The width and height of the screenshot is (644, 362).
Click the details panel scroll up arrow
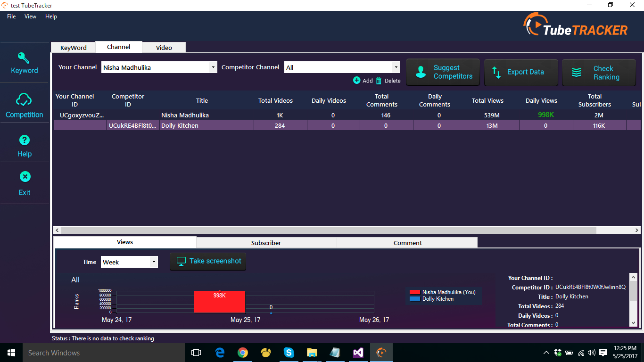click(634, 277)
